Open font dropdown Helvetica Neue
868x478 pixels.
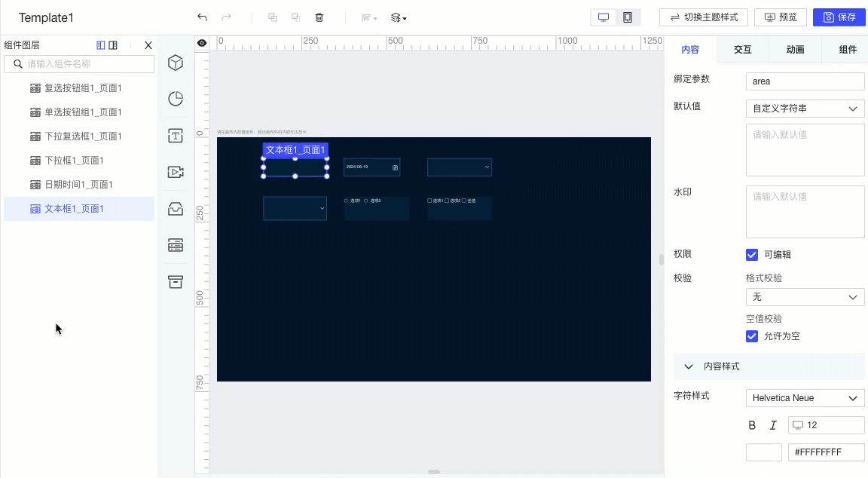(805, 398)
